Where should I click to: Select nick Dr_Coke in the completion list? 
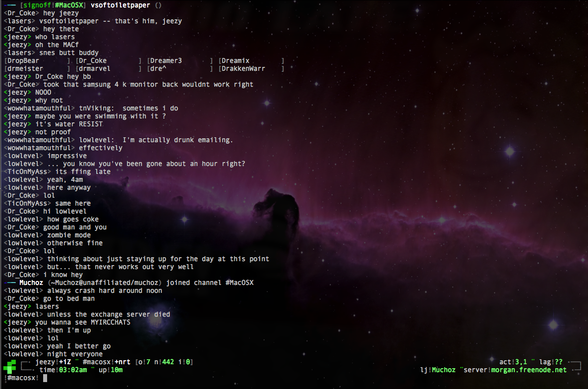click(x=93, y=61)
